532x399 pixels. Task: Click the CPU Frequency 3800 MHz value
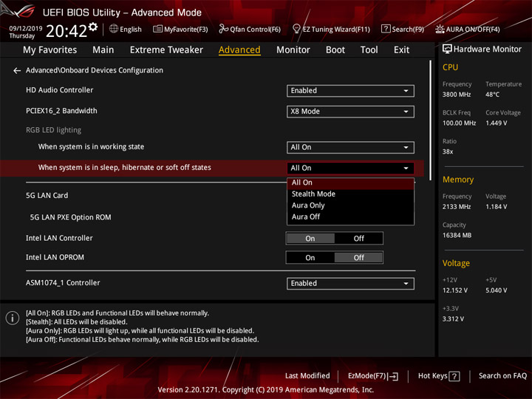(x=457, y=95)
